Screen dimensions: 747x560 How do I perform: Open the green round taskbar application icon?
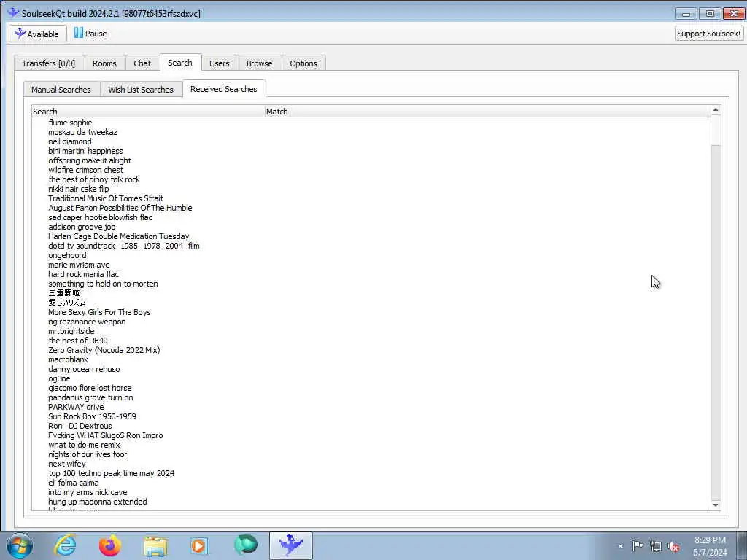click(x=246, y=545)
